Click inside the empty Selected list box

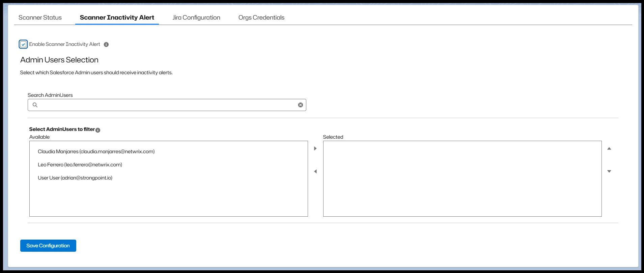(462, 179)
